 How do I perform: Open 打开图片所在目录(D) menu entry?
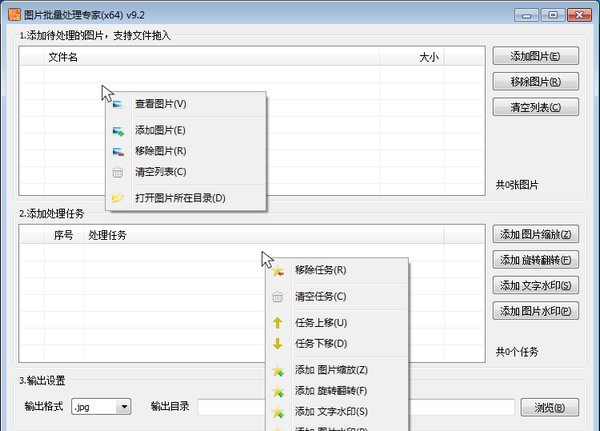tap(186, 198)
